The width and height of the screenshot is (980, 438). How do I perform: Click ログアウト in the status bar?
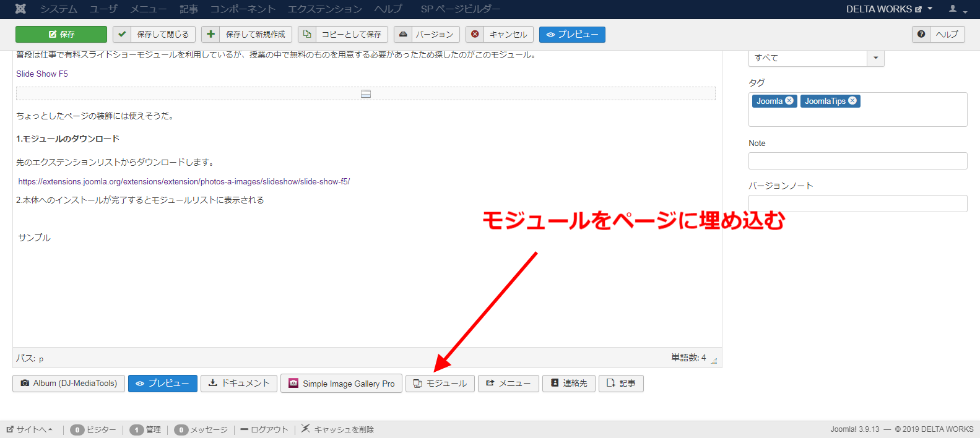point(264,429)
